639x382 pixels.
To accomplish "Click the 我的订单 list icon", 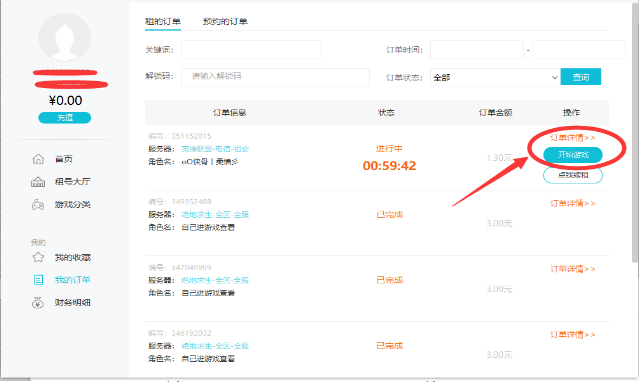I will click(x=38, y=280).
